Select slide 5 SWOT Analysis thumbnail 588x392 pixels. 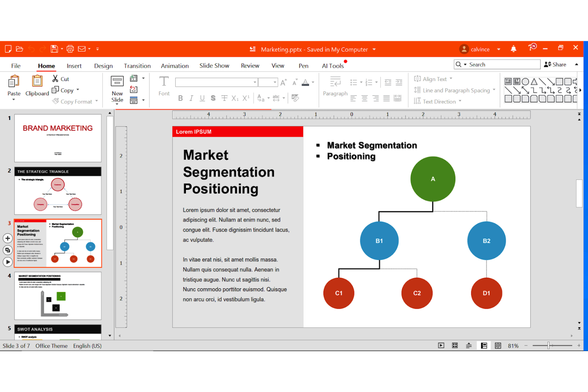click(x=58, y=330)
